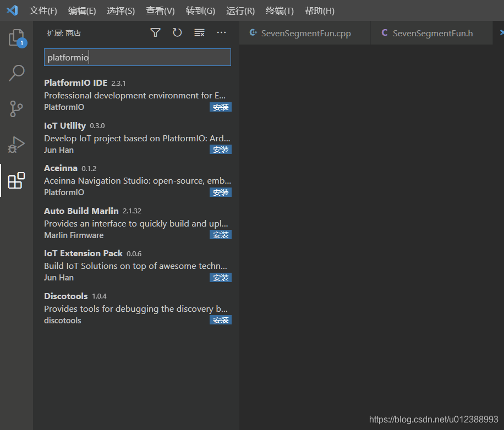Install Discotools extension

[x=221, y=320]
